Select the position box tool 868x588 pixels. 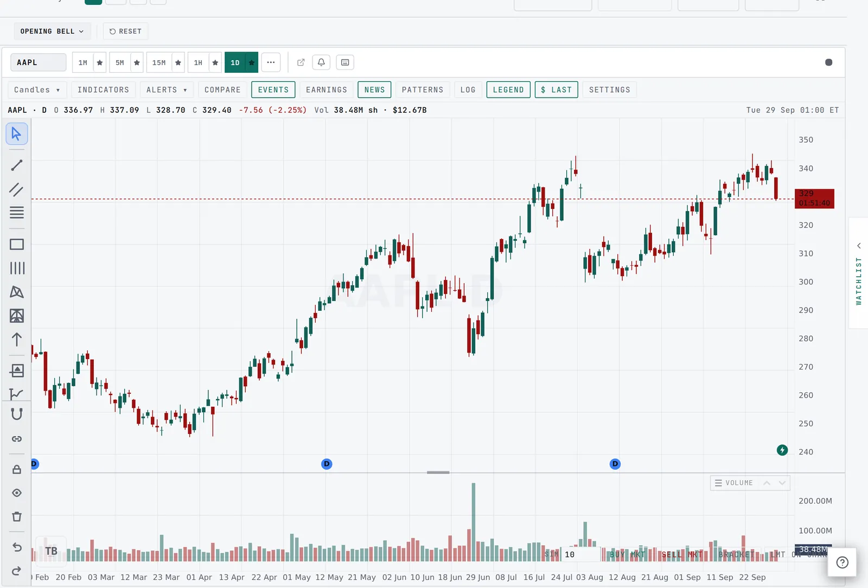(17, 371)
